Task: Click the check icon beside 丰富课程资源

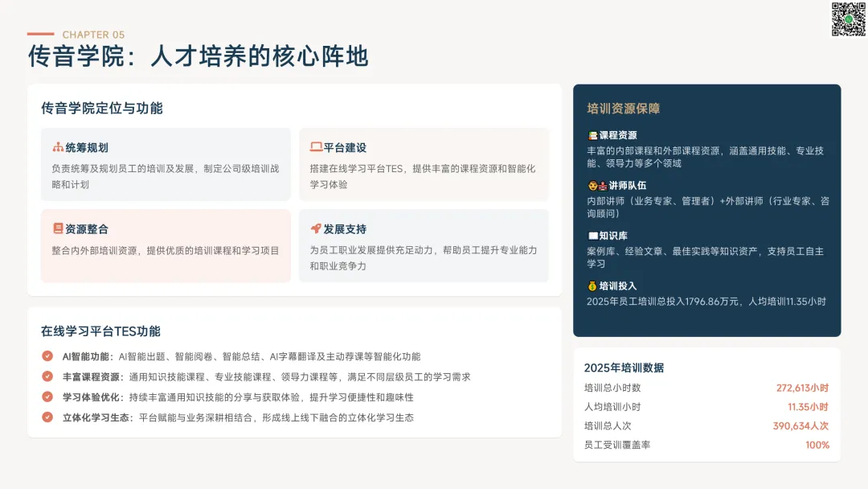Action: [47, 376]
